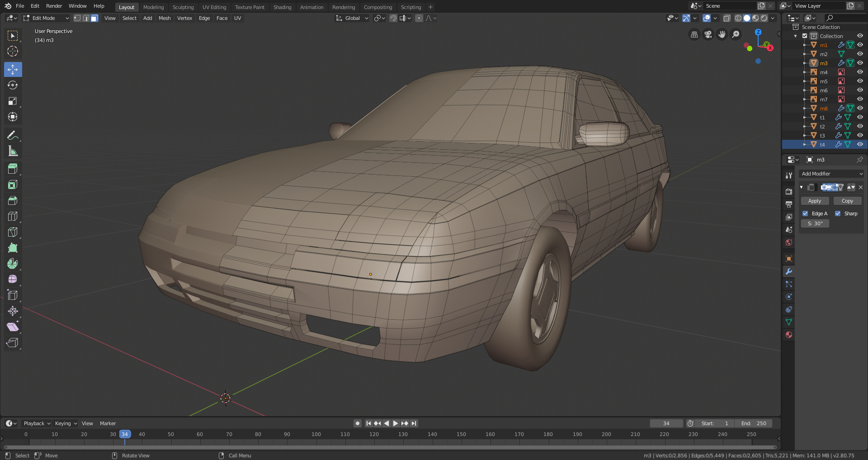Disable the Sharp checkbox
The width and height of the screenshot is (868, 460).
click(838, 213)
